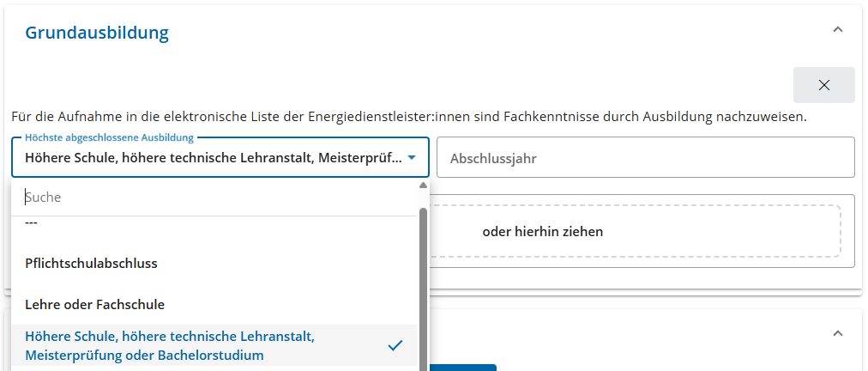Pick Höhere Schule, Meisterprüfung oder Bachelorstudium option
This screenshot has height=371, width=868.
click(x=172, y=345)
